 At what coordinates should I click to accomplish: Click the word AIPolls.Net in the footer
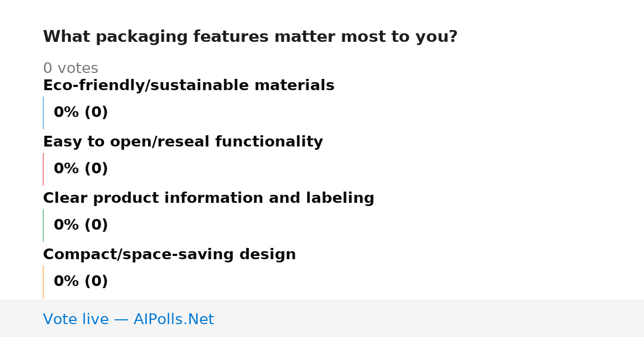point(174,319)
